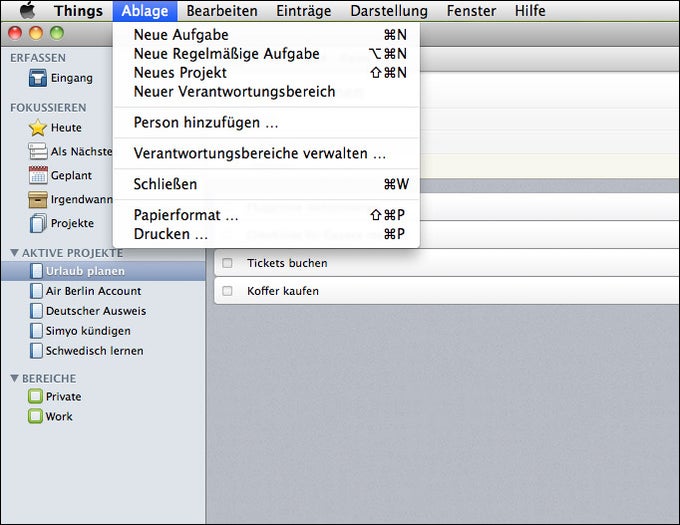Open the Things application menu
Viewport: 680px width, 525px height.
pos(78,11)
